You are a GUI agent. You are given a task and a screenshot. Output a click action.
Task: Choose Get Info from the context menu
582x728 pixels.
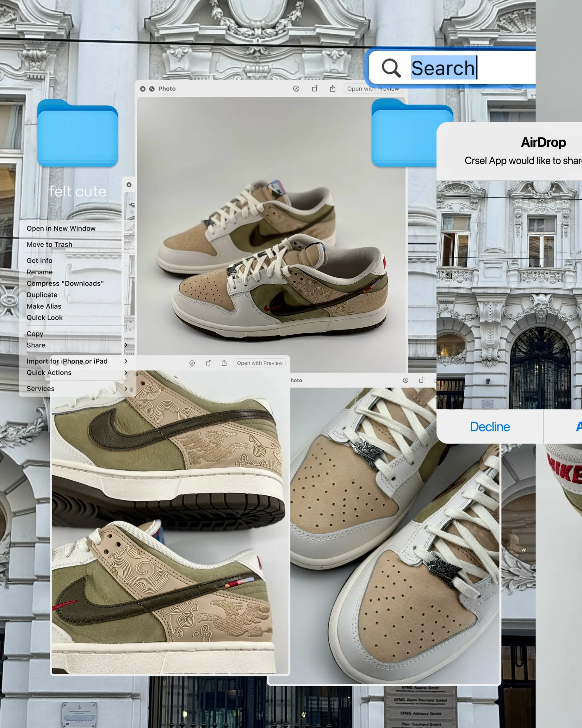point(40,261)
